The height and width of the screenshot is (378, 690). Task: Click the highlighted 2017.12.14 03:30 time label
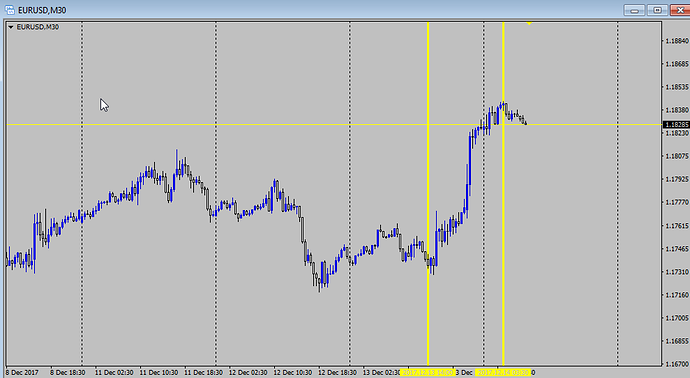(503, 373)
